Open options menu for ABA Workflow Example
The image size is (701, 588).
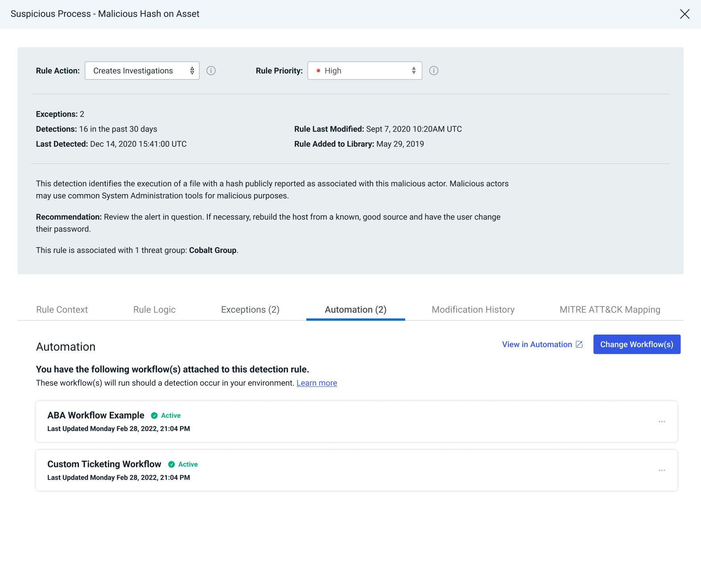click(661, 422)
